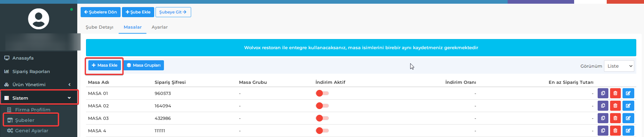The width and height of the screenshot is (644, 137).
Task: Copy the MASA 4 table row
Action: [603, 131]
